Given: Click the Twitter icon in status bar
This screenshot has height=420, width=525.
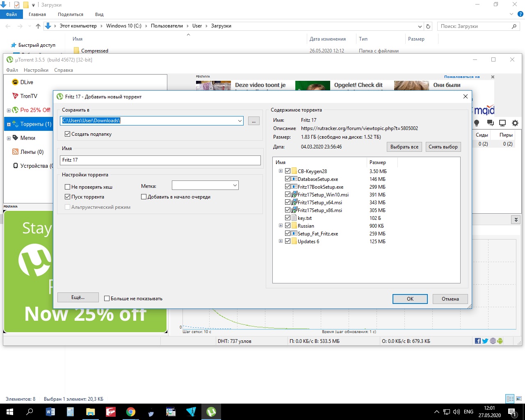Looking at the screenshot, I should [485, 341].
